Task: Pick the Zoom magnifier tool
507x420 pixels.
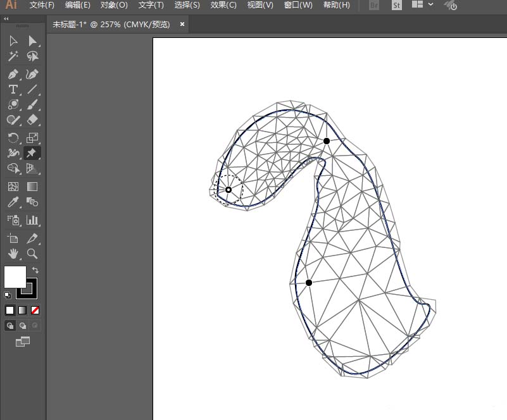Action: tap(32, 254)
